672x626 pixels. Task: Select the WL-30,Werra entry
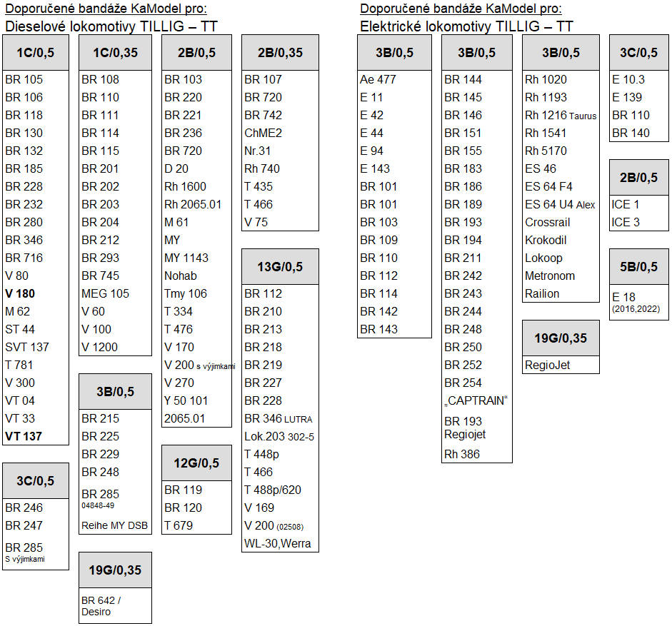tap(278, 544)
